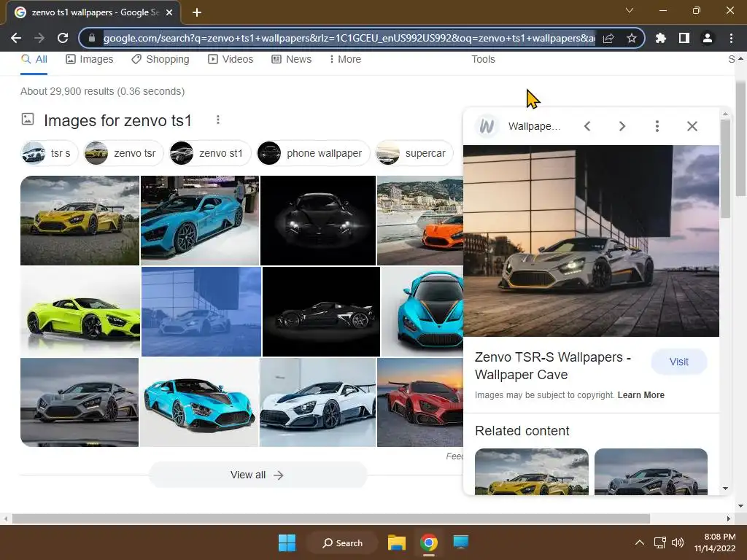Image resolution: width=747 pixels, height=560 pixels.
Task: Bookmark this page with the star icon
Action: click(x=631, y=38)
